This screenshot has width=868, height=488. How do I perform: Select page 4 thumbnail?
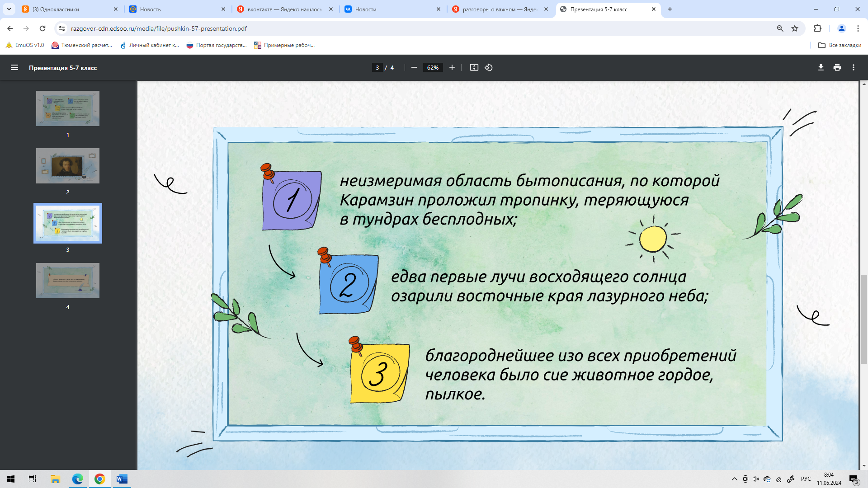[x=68, y=281]
